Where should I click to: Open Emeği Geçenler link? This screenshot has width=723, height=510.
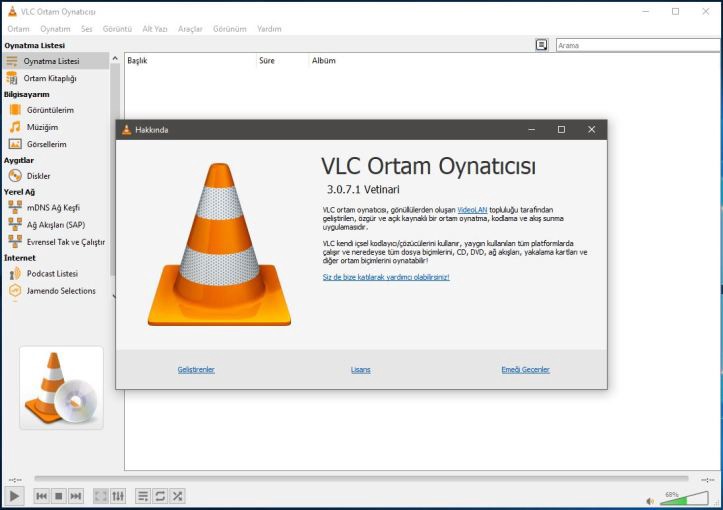(525, 369)
